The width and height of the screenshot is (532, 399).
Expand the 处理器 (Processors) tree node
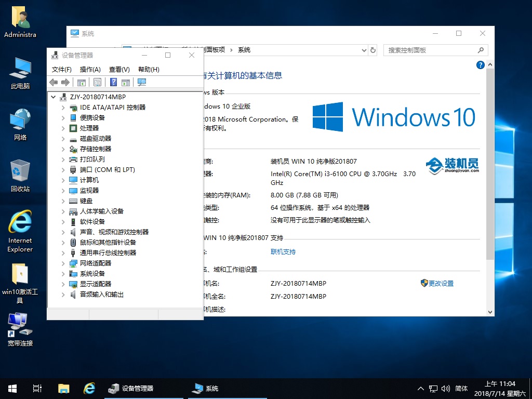(x=63, y=128)
